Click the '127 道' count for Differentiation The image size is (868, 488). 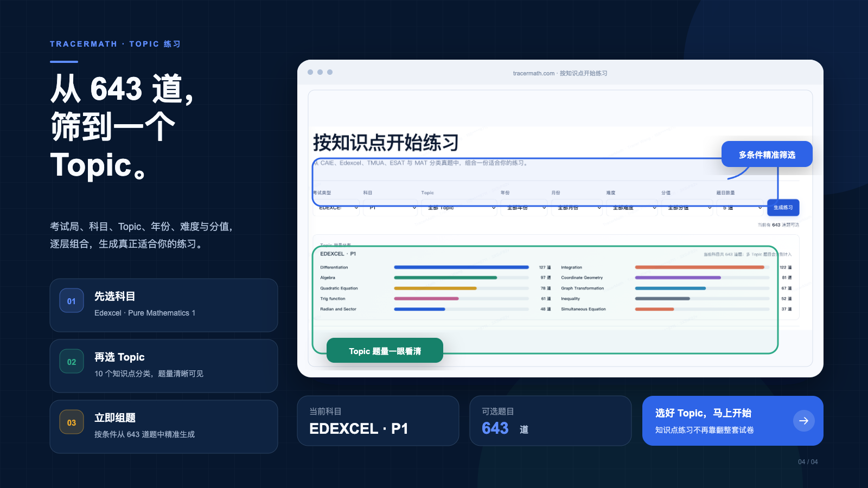click(545, 267)
